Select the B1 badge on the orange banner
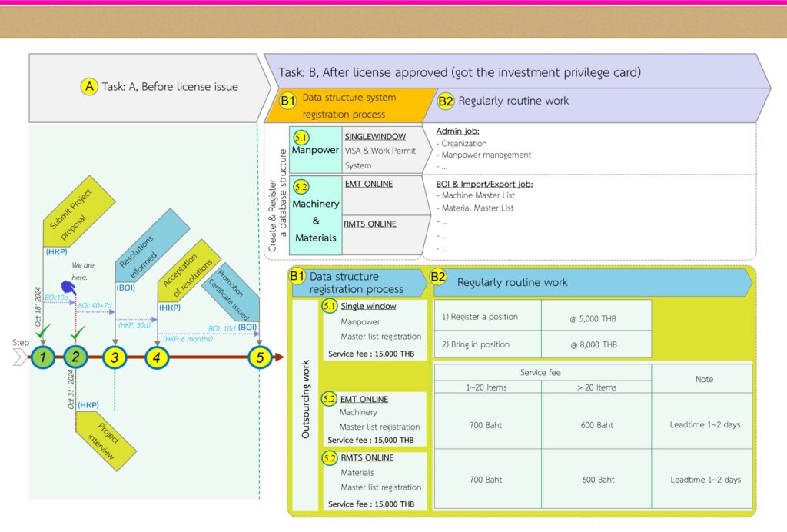 click(x=287, y=101)
